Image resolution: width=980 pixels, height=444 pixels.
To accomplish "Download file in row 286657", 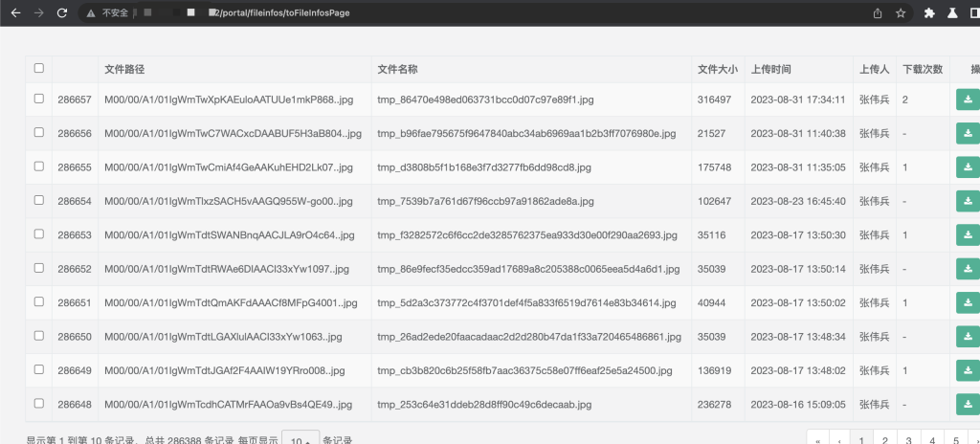I will coord(969,99).
